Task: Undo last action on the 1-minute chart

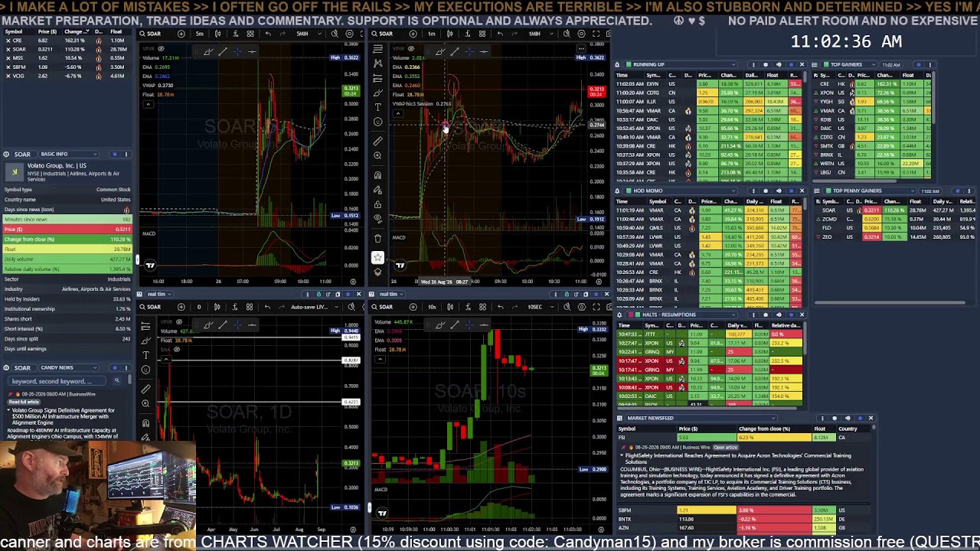Action: pyautogui.click(x=500, y=34)
